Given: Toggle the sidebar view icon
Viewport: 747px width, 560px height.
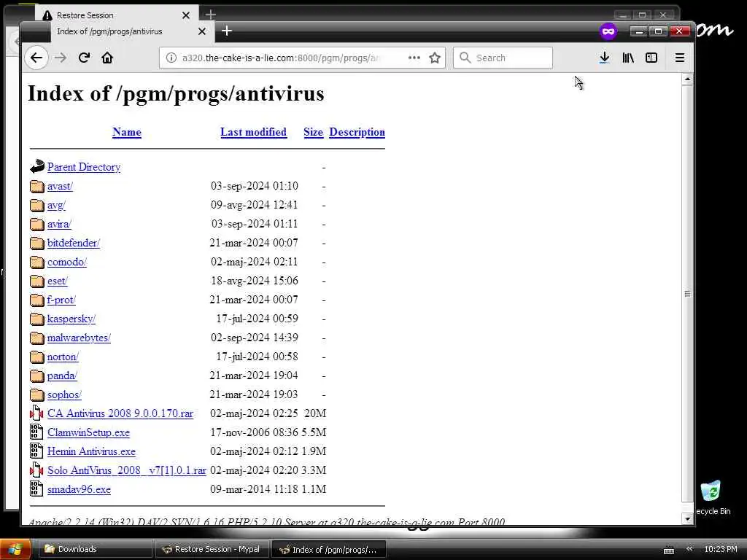Looking at the screenshot, I should (651, 58).
